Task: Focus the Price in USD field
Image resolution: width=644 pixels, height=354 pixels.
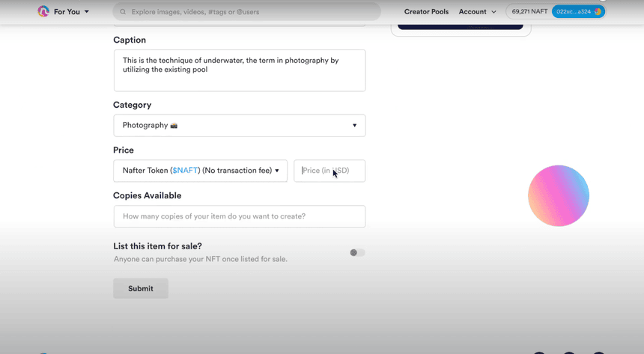Action: [329, 171]
